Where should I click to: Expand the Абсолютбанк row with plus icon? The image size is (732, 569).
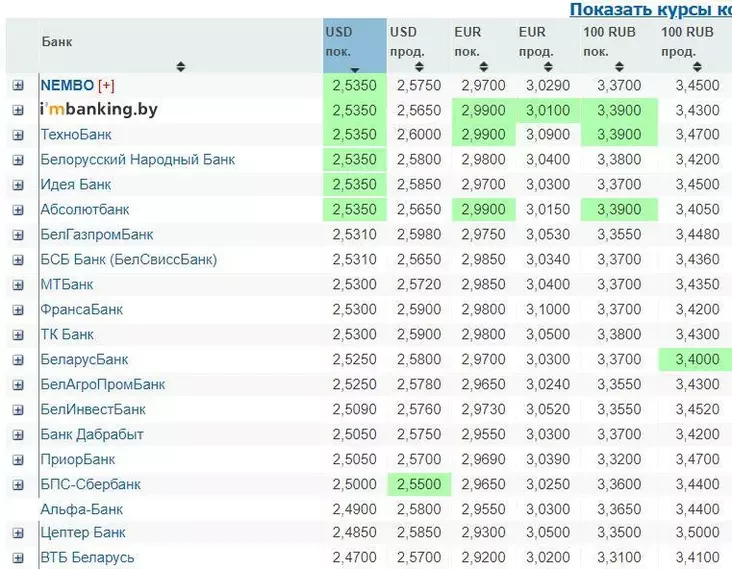point(18,210)
